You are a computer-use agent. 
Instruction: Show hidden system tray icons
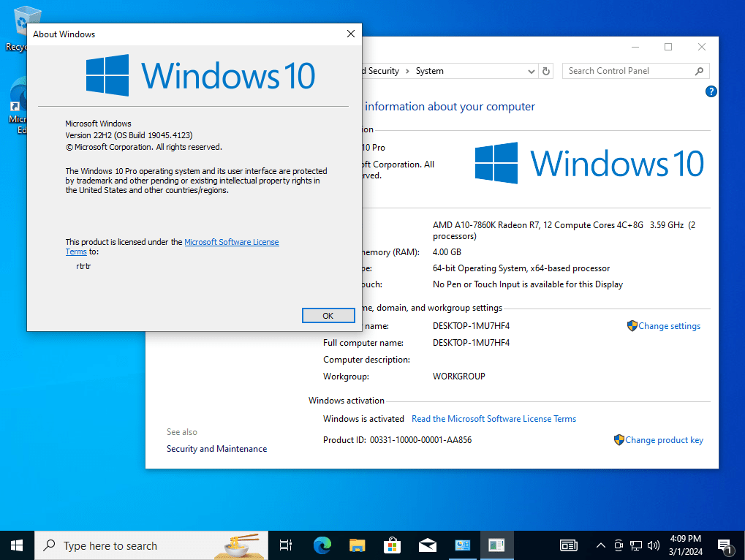pyautogui.click(x=600, y=545)
